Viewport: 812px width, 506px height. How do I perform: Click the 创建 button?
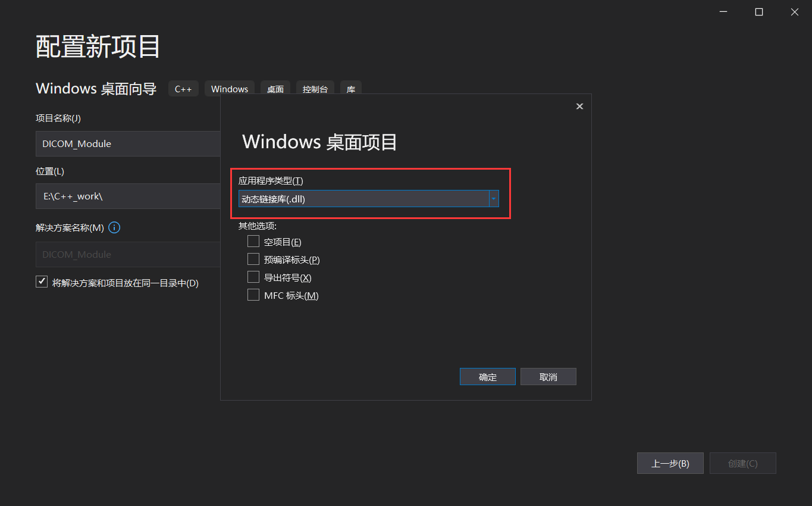tap(742, 463)
